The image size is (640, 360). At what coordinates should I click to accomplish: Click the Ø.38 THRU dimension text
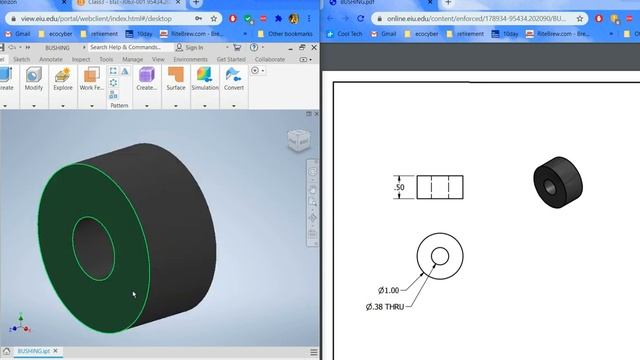385,307
